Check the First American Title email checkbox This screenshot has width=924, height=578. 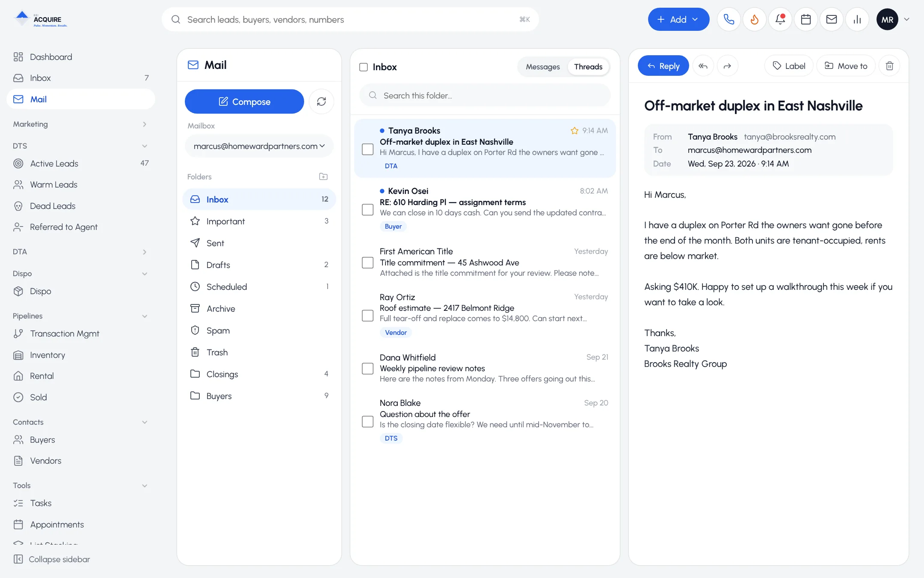pos(367,262)
